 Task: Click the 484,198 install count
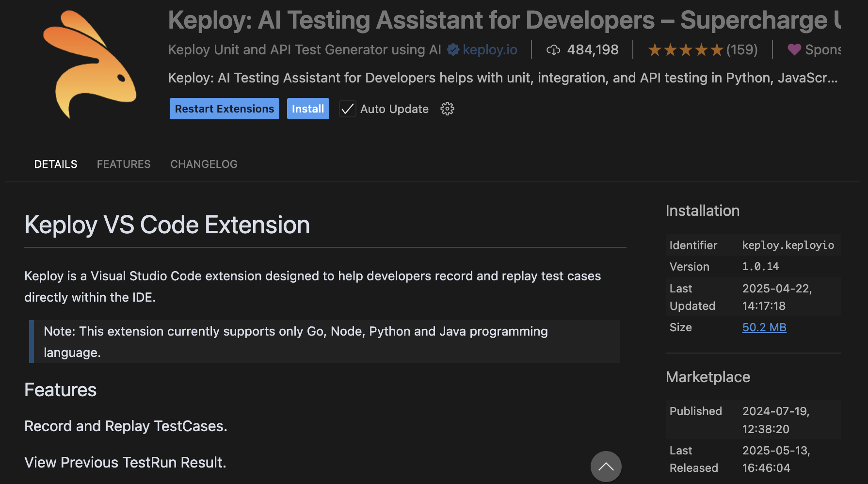pyautogui.click(x=593, y=49)
